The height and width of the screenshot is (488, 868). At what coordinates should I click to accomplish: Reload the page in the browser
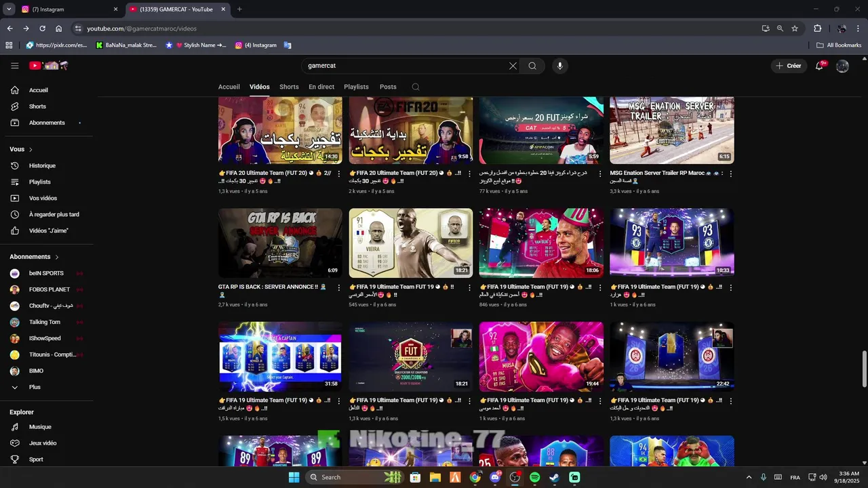42,28
